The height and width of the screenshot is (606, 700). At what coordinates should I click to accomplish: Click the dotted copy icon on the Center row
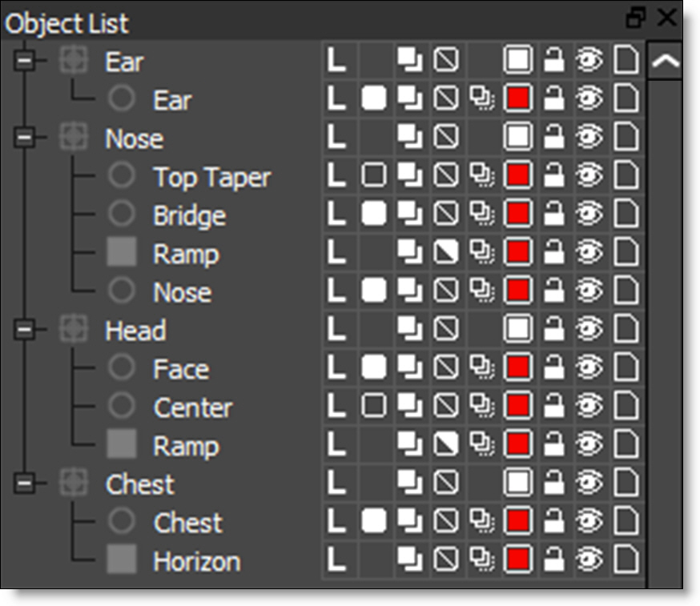click(x=481, y=406)
